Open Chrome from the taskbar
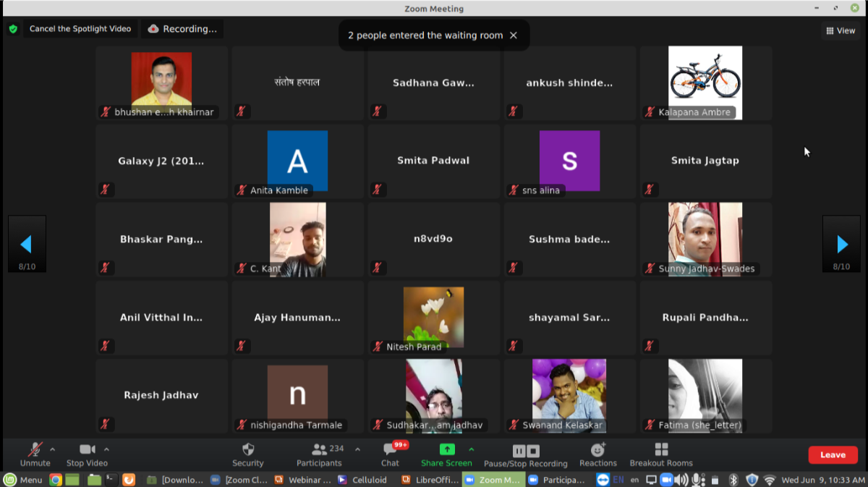 click(x=56, y=479)
